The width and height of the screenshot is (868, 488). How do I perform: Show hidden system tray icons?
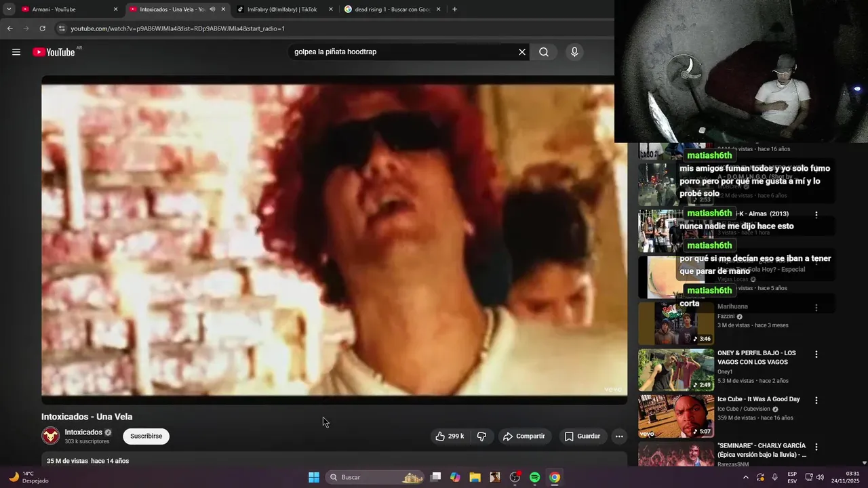pos(746,477)
